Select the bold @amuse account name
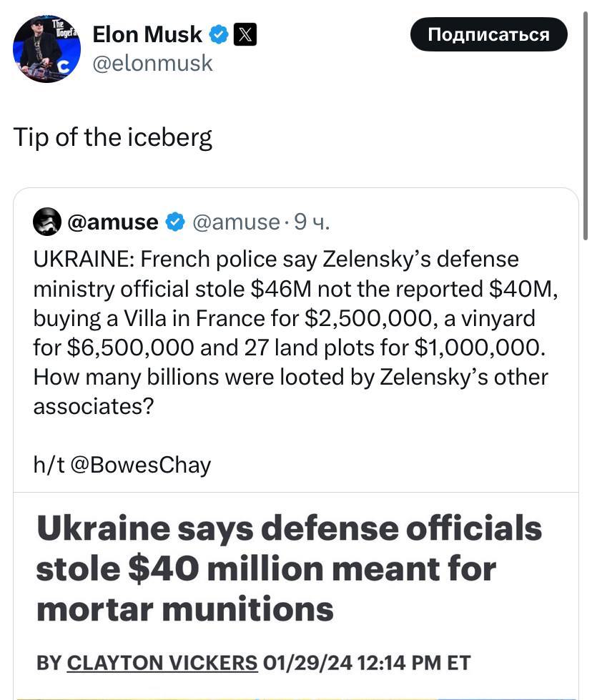 (x=113, y=222)
